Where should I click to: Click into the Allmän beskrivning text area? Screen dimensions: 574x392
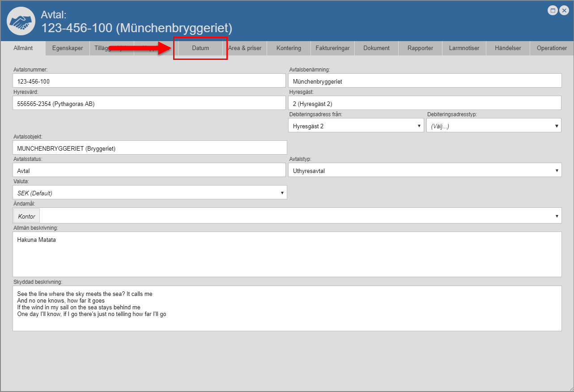(287, 254)
